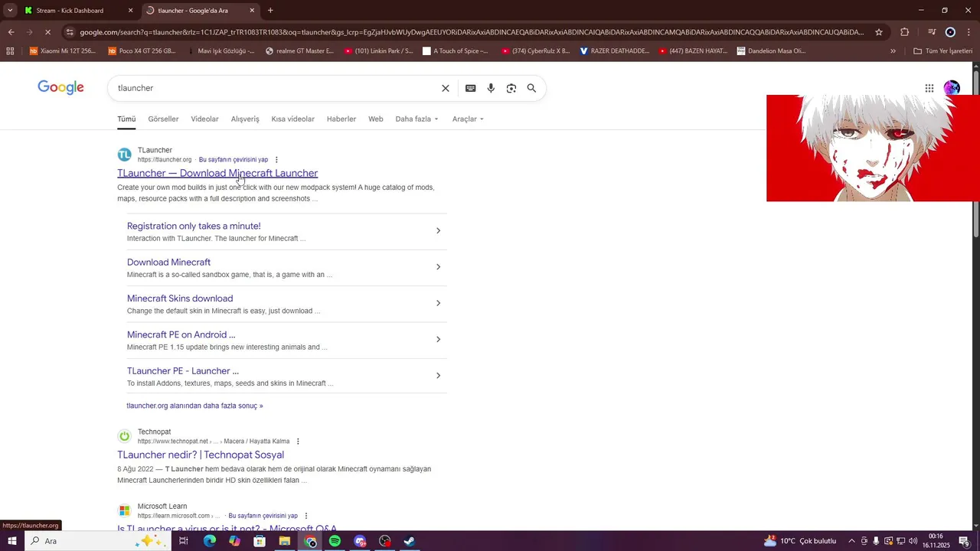Viewport: 980px width, 551px height.
Task: Open the A Touch of Spice bookmark
Action: [x=456, y=51]
